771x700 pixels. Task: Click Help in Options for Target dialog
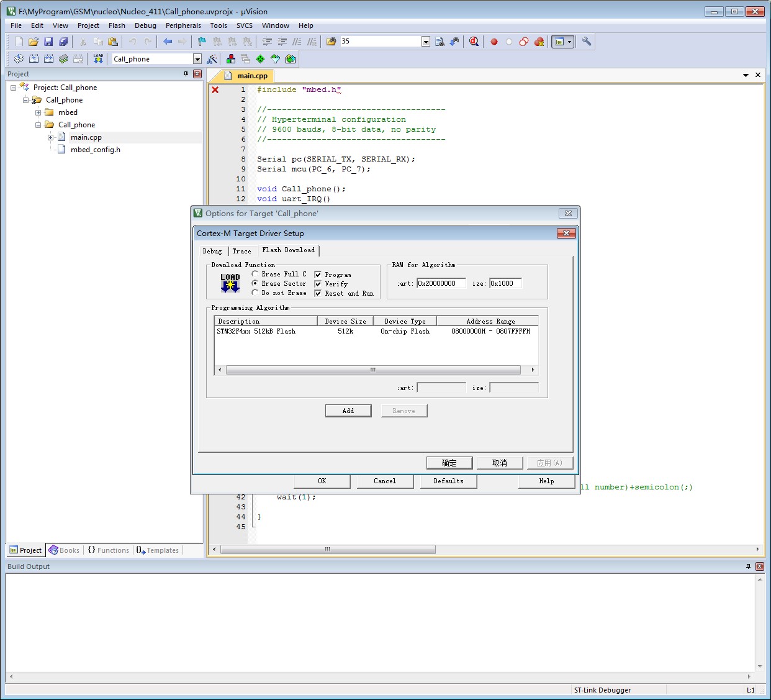[x=547, y=481]
